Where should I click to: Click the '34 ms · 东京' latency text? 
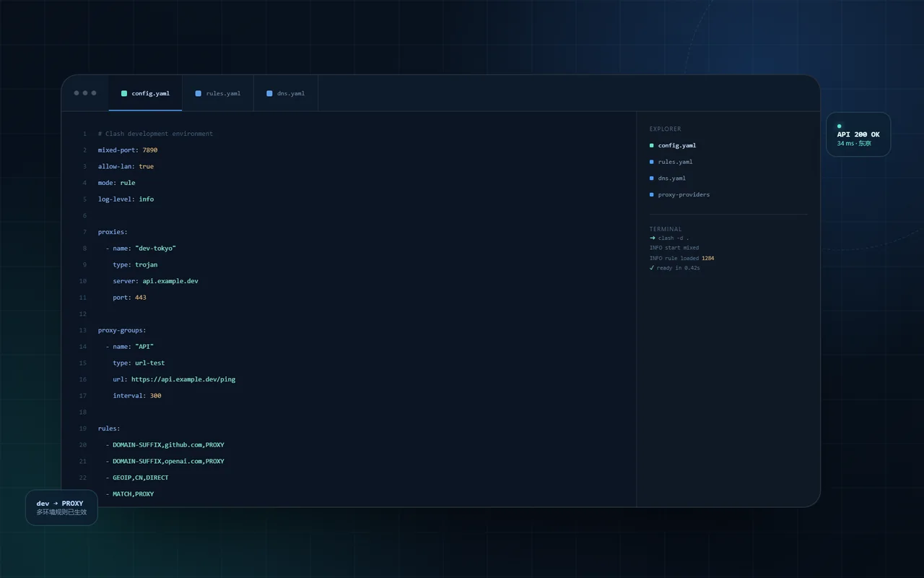(x=854, y=143)
